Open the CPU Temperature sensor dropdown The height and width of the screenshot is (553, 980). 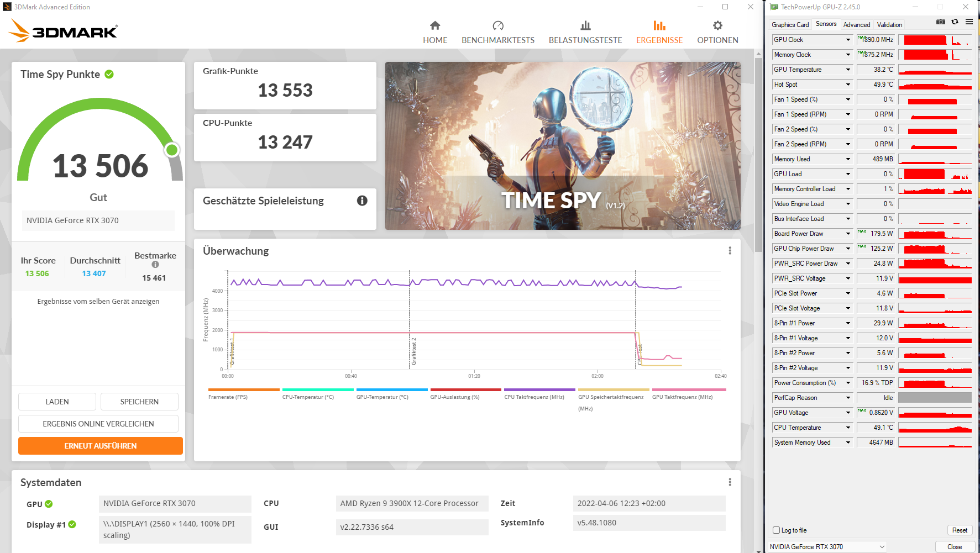click(x=848, y=428)
